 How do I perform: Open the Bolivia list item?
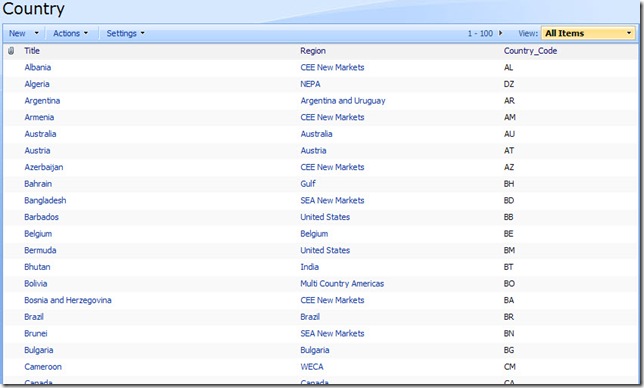(x=36, y=284)
